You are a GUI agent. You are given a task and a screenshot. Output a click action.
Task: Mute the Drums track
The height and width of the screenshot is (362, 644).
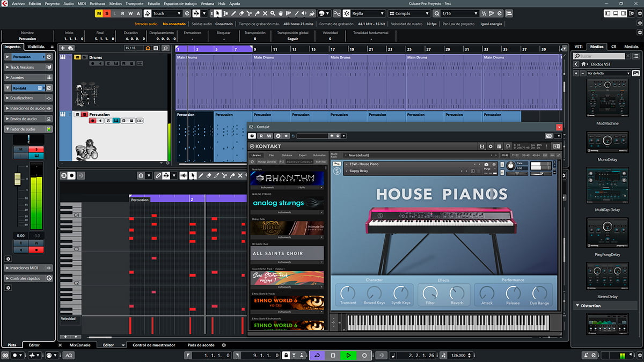tap(77, 57)
